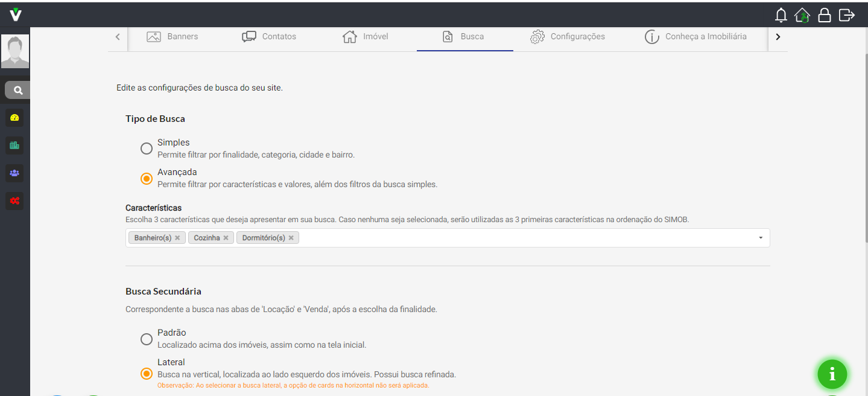Screen dimensions: 868x396
Task: Open the red gears sidebar icon
Action: [x=15, y=200]
